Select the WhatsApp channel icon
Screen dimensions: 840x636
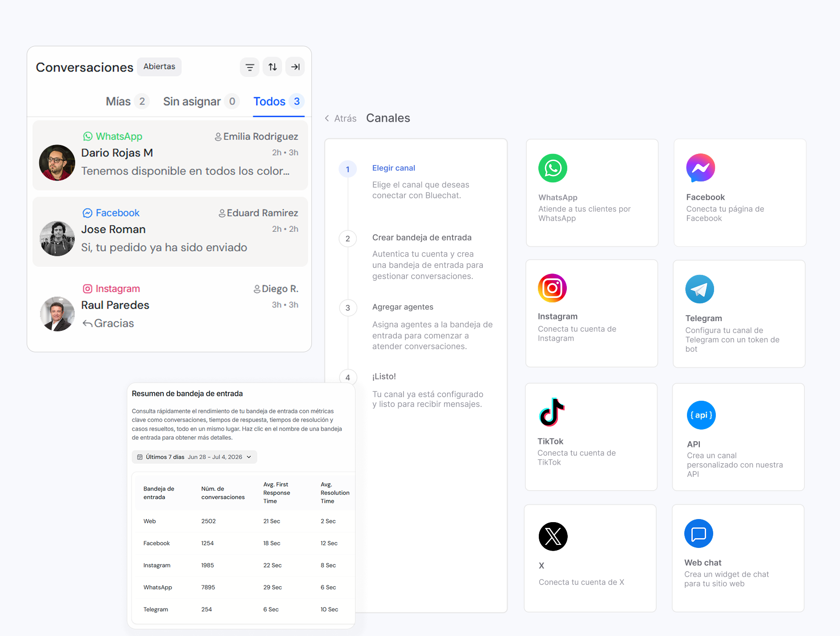[x=553, y=168]
